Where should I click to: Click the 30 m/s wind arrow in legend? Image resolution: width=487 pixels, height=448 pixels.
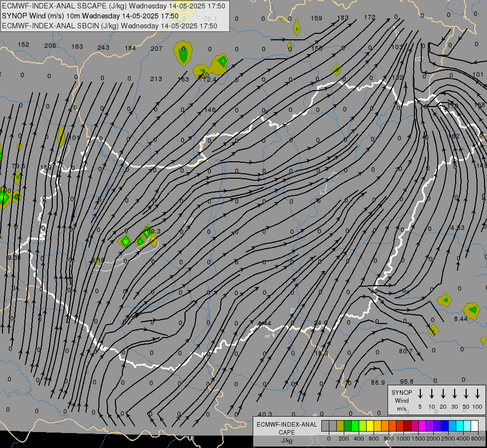455,394
